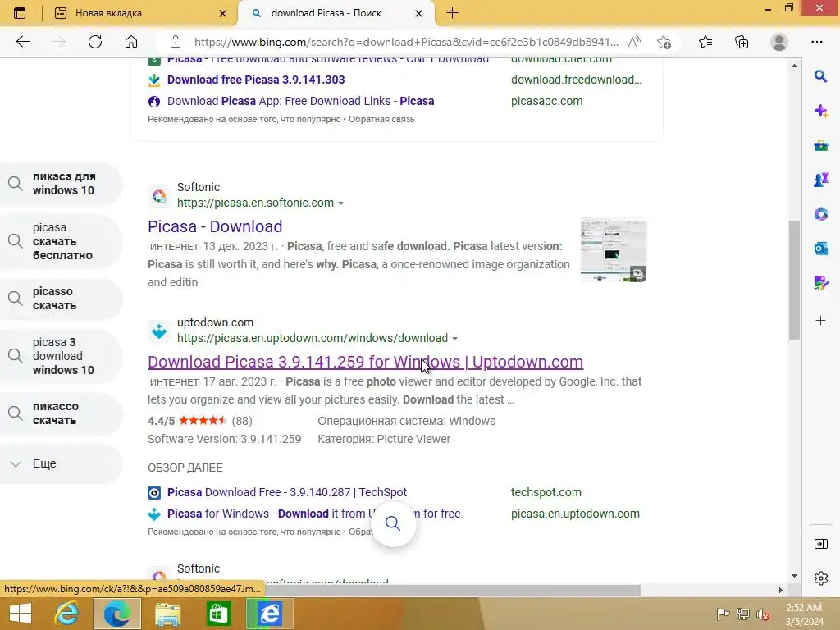Open 'Picasa Download Free - 3.9.140.287 | TechSpot'

pyautogui.click(x=286, y=492)
